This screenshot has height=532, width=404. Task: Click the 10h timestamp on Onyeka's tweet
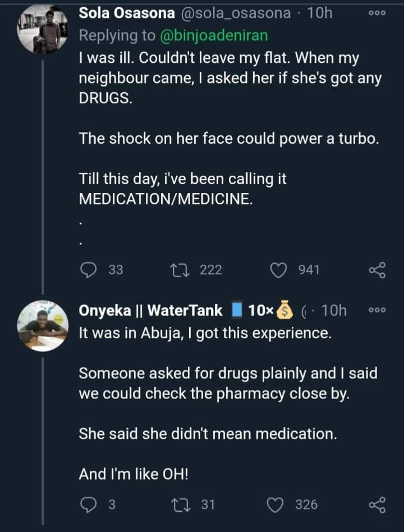(x=335, y=310)
